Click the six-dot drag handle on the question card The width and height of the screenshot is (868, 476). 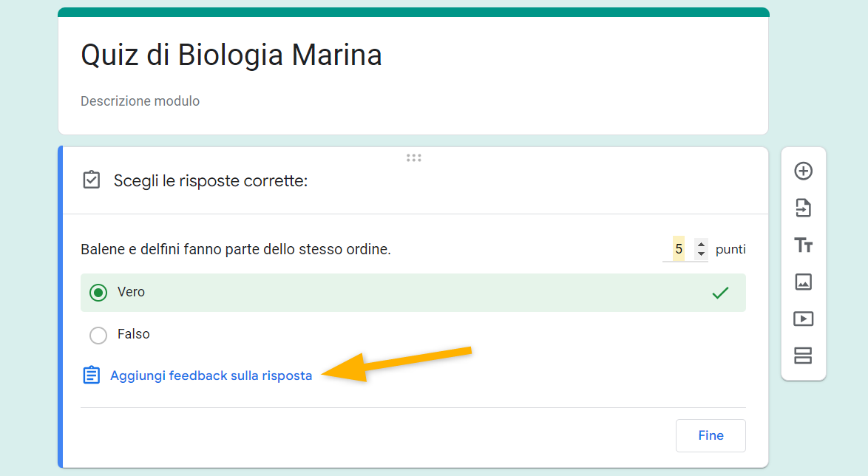coord(414,157)
